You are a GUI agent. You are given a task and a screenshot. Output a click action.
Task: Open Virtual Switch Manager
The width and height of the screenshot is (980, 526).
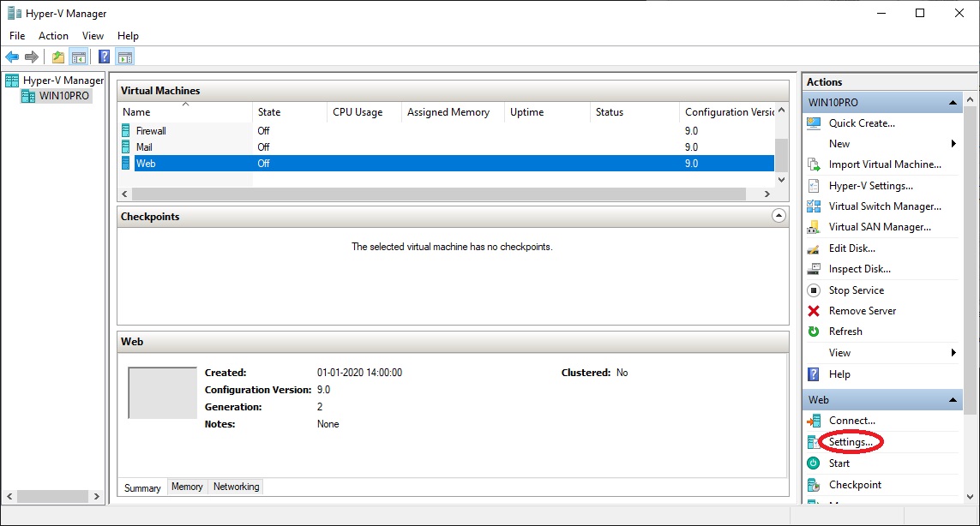click(x=885, y=206)
